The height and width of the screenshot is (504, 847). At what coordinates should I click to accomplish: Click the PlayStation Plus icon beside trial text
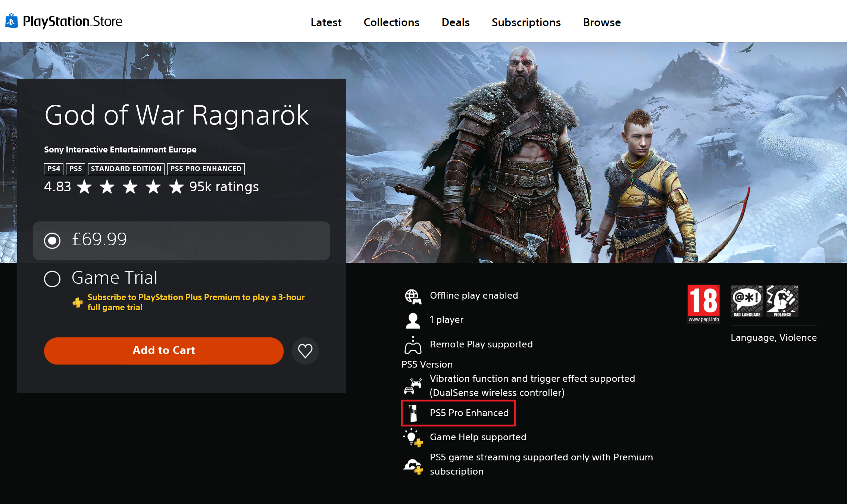(78, 302)
